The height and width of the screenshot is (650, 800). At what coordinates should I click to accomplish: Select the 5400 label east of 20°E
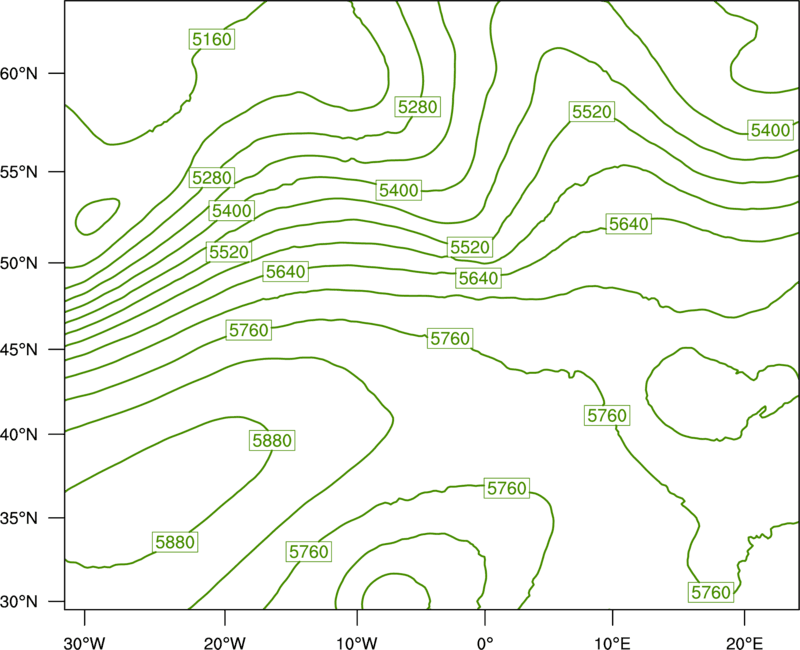(770, 130)
